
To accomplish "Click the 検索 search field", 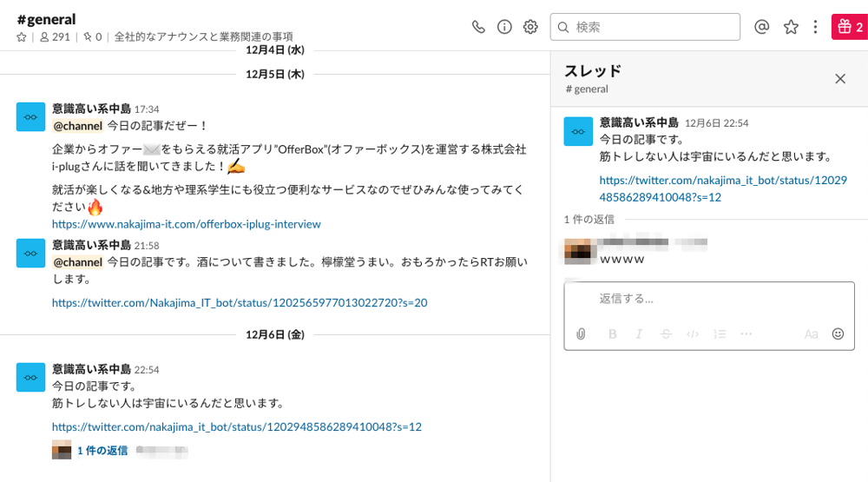I will (x=645, y=27).
